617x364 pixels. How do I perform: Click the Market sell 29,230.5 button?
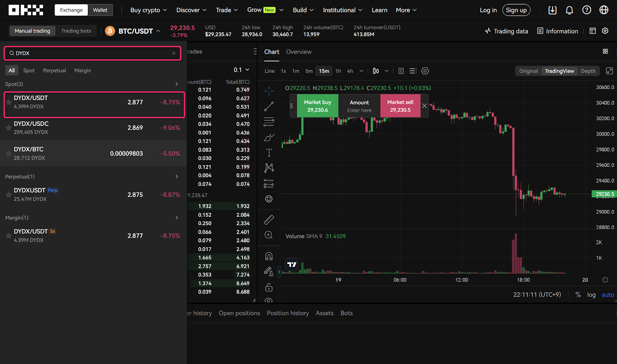pyautogui.click(x=400, y=106)
